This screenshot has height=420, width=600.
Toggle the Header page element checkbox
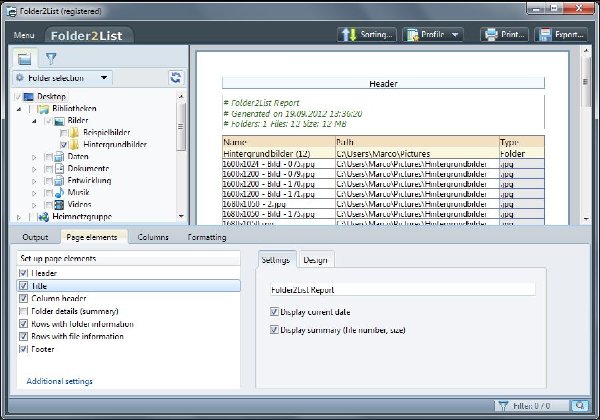[23, 273]
